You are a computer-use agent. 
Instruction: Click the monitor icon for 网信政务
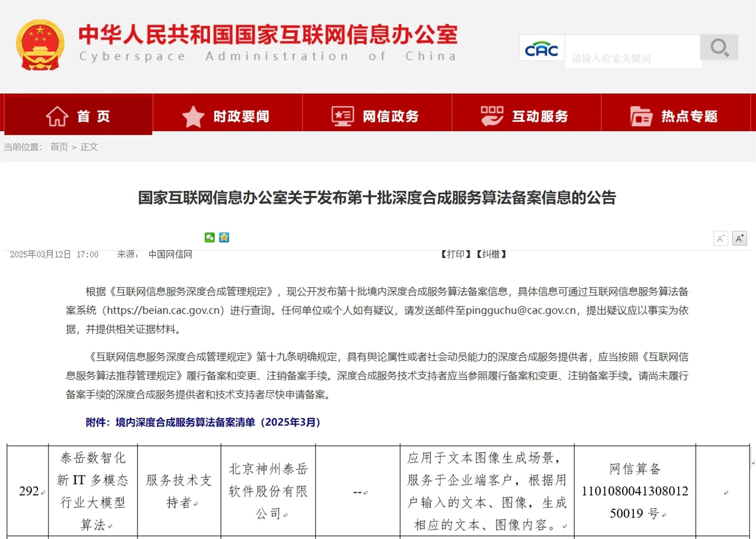click(x=342, y=116)
